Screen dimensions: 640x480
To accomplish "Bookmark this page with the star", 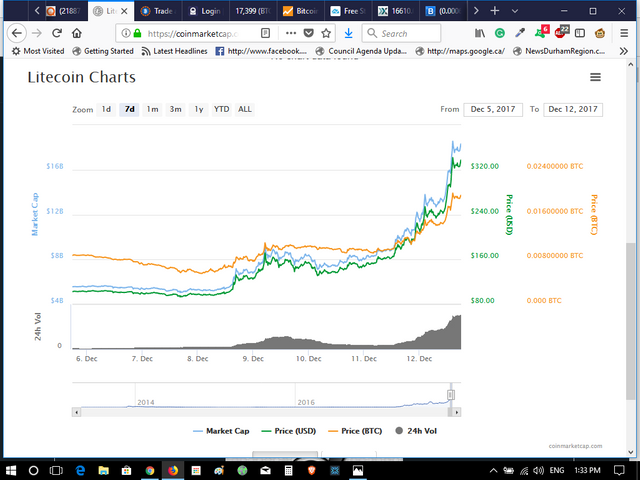I will click(326, 33).
